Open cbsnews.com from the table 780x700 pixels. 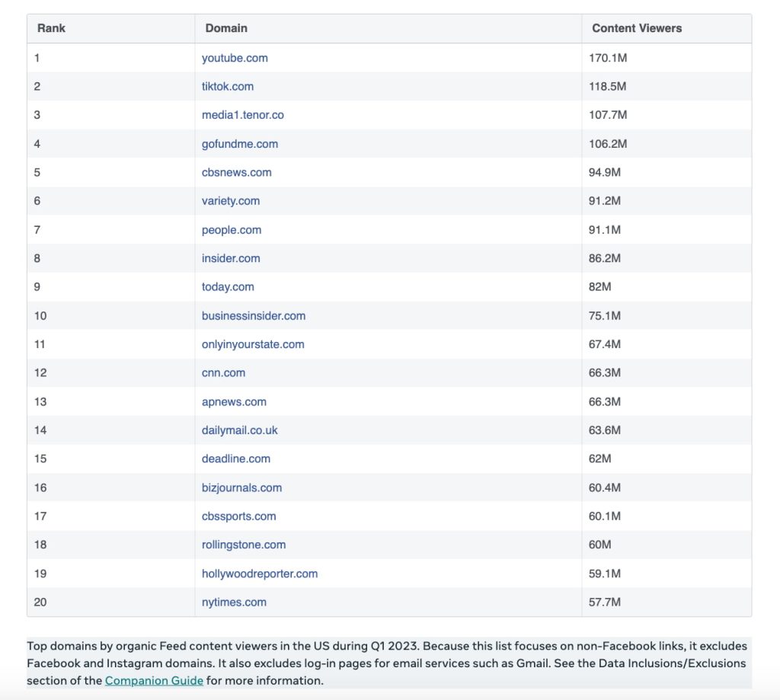tap(236, 172)
